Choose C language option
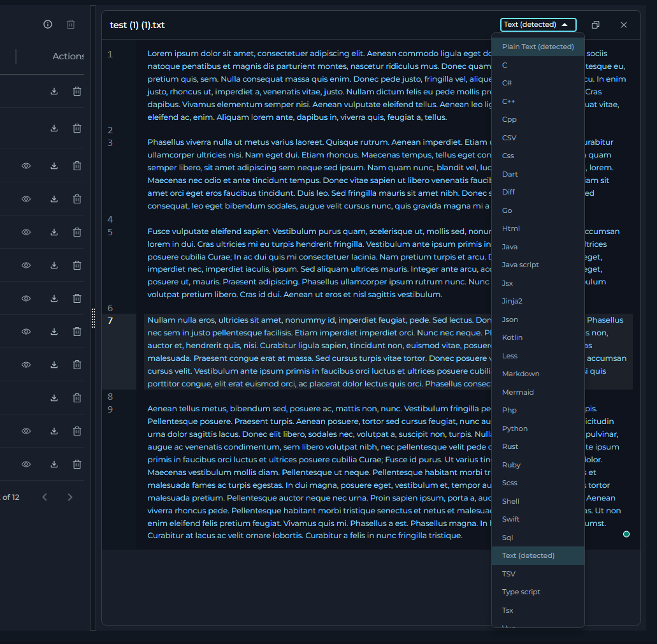This screenshot has width=657, height=644. pos(538,65)
